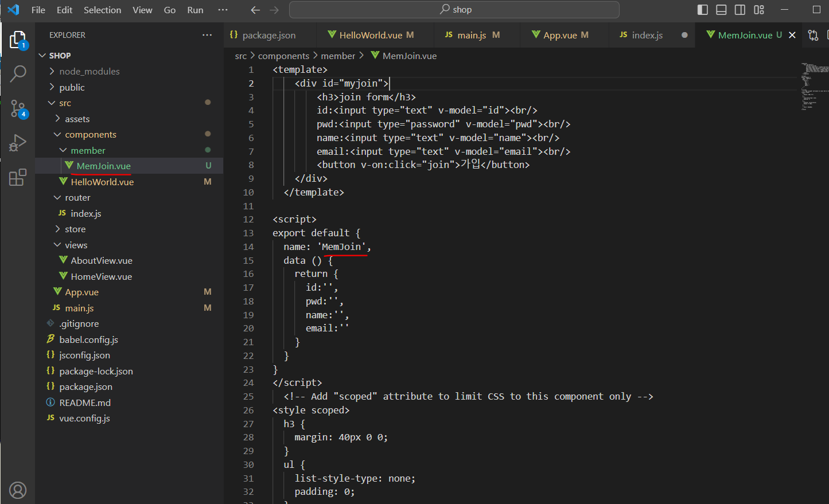Open the Search view in activity bar

pos(18,73)
